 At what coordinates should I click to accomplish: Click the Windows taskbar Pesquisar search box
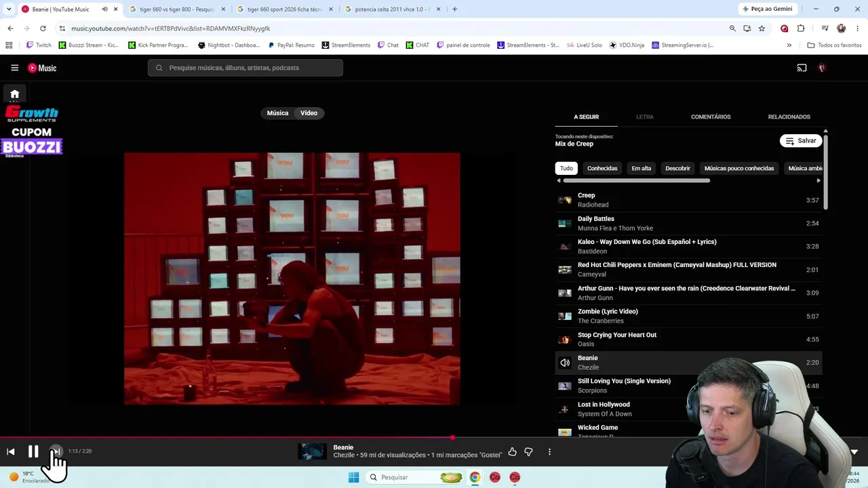416,477
